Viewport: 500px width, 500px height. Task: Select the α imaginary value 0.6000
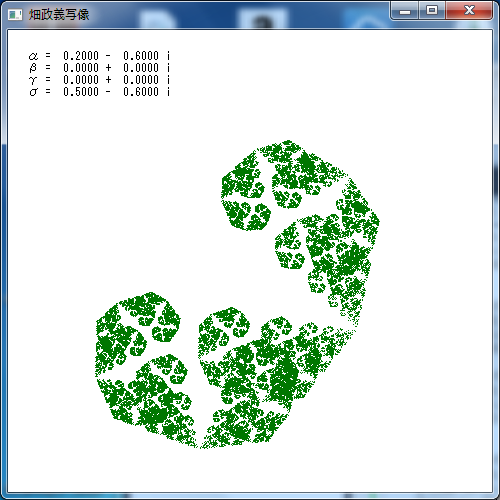pos(141,55)
